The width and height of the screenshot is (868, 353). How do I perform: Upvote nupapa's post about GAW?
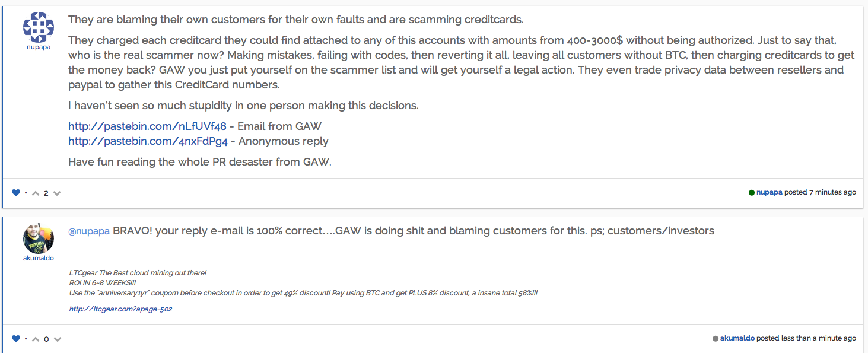36,193
